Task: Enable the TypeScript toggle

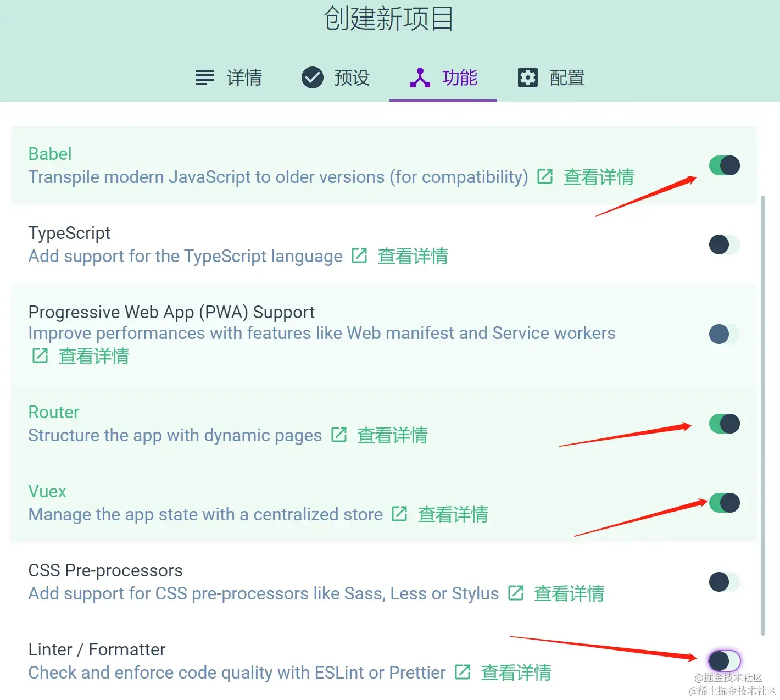Action: coord(725,245)
